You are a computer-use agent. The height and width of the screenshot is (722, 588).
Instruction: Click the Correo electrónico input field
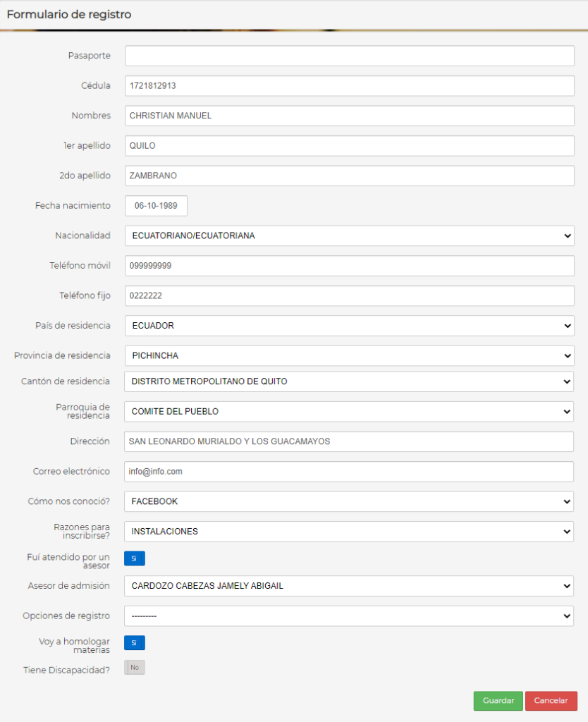tap(349, 472)
